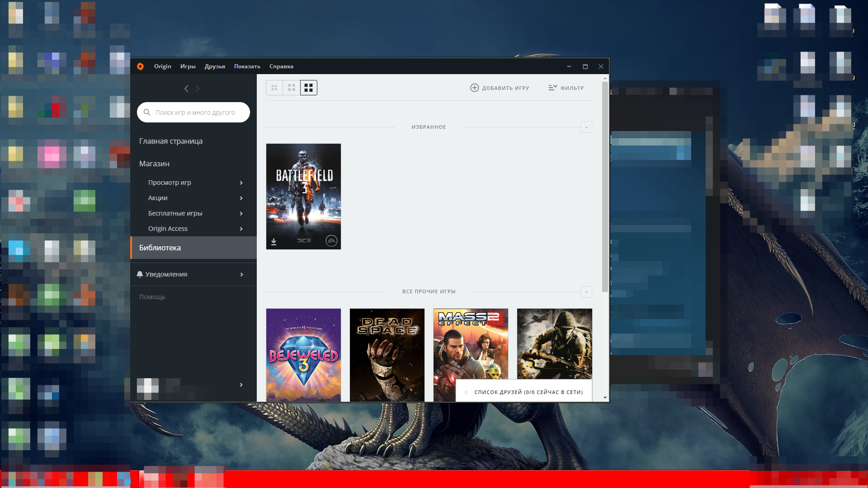
Task: Click scrollbar up arrow
Action: [x=605, y=78]
